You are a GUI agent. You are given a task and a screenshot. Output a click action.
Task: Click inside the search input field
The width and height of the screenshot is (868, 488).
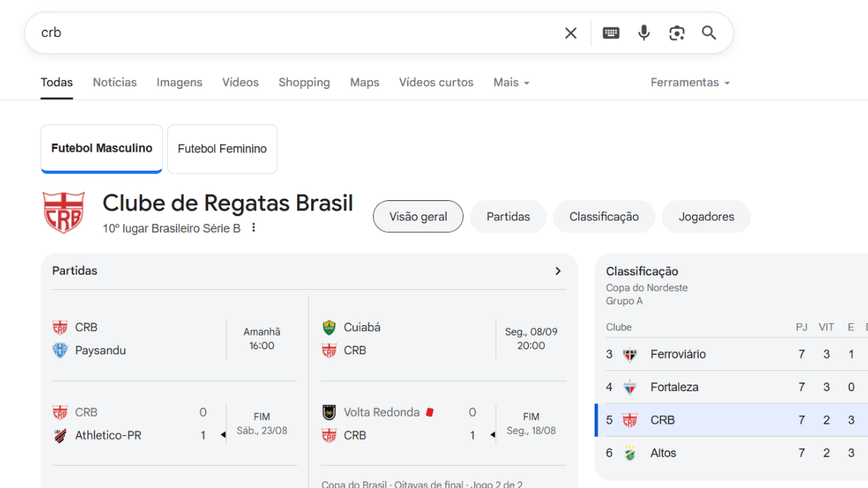(289, 33)
